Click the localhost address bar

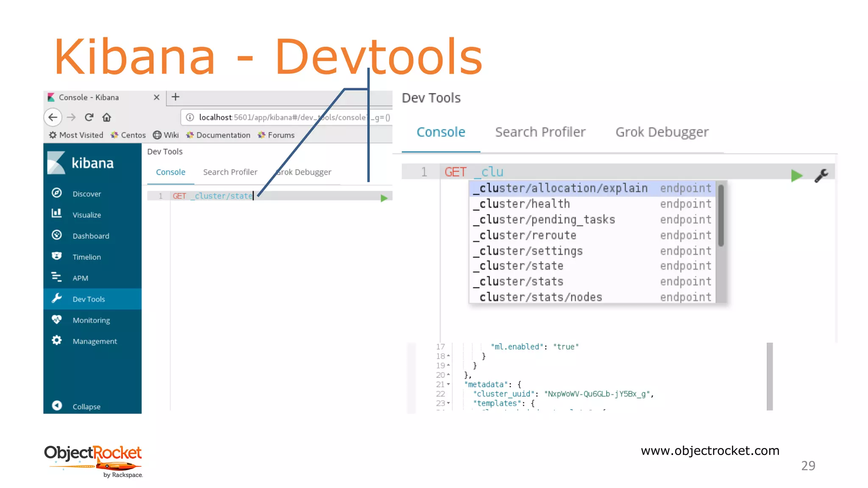point(287,117)
